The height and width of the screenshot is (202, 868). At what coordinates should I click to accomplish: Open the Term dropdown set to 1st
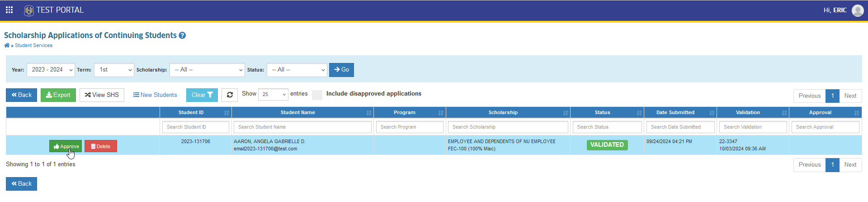[114, 70]
